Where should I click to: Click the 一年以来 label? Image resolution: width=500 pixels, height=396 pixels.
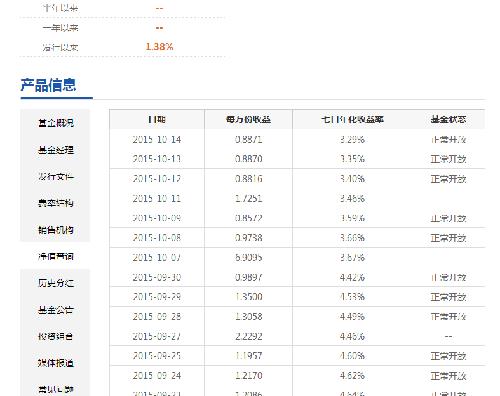(61, 28)
